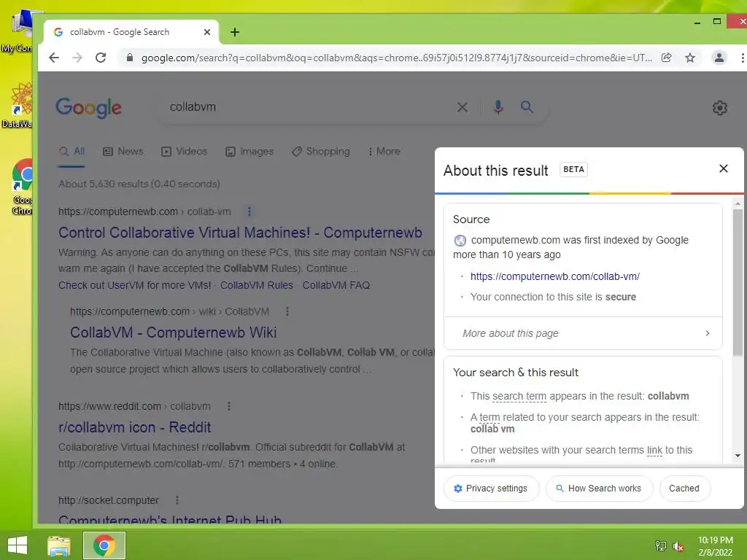Bookmark this tab with the star icon
Screen dimensions: 747x560
pos(690,58)
